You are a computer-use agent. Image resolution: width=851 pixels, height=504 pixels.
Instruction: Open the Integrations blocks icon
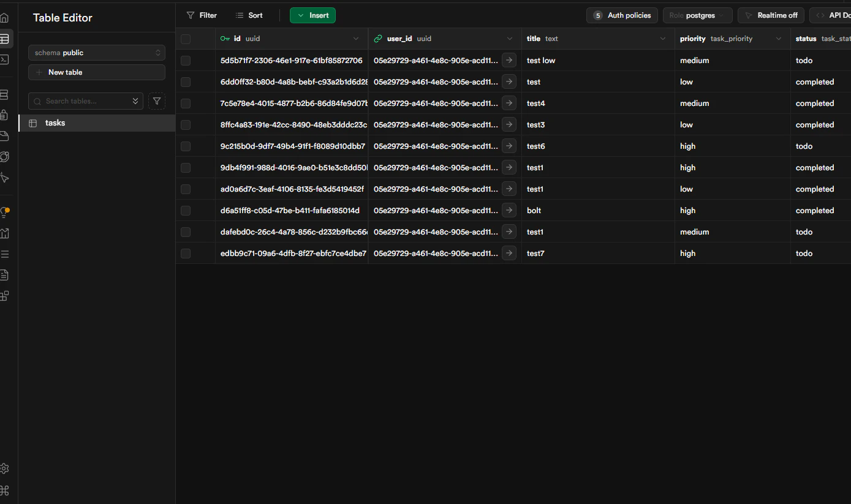pos(4,296)
